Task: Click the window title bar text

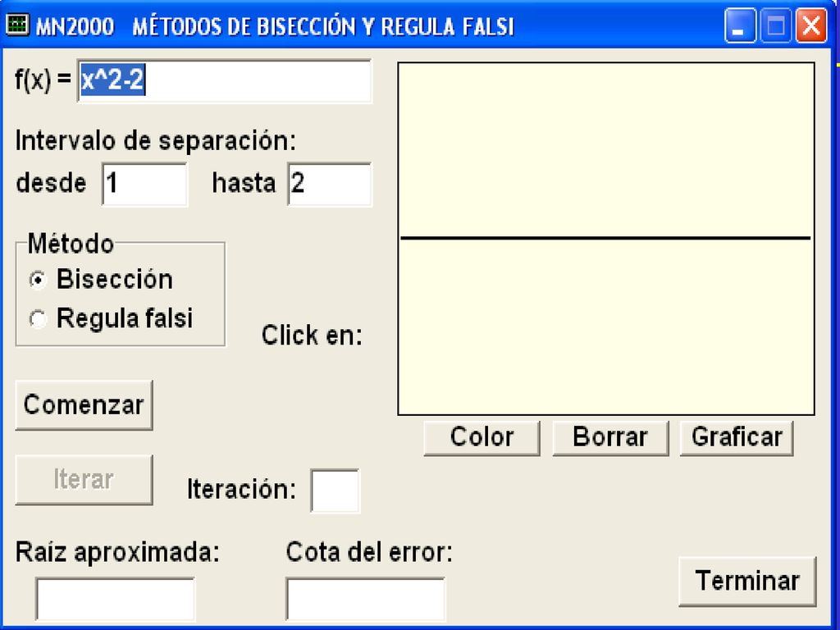Action: 275,26
